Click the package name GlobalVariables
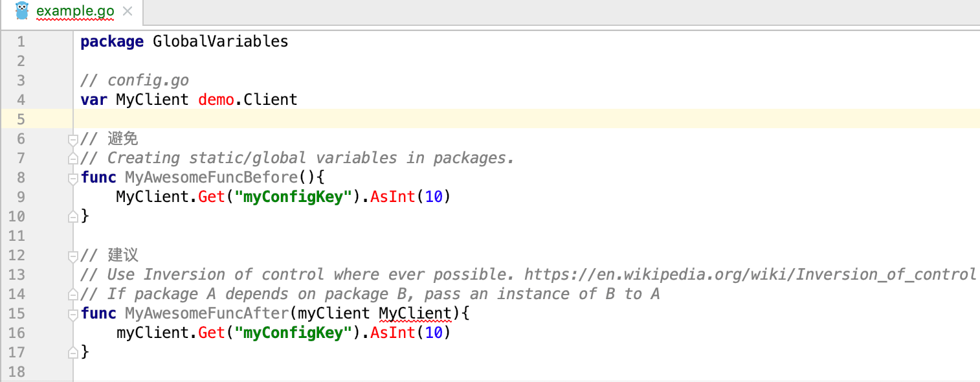 click(221, 41)
